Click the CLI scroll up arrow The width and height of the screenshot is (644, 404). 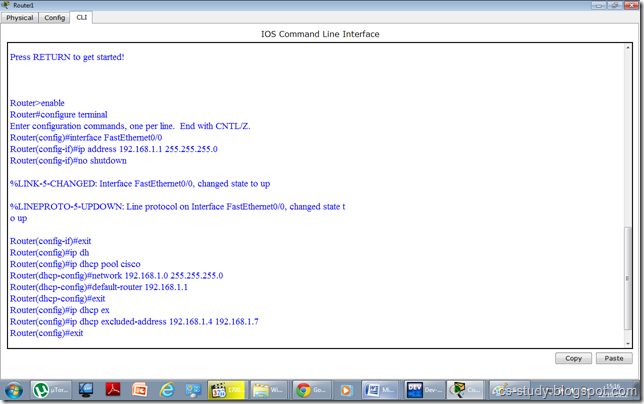[628, 48]
